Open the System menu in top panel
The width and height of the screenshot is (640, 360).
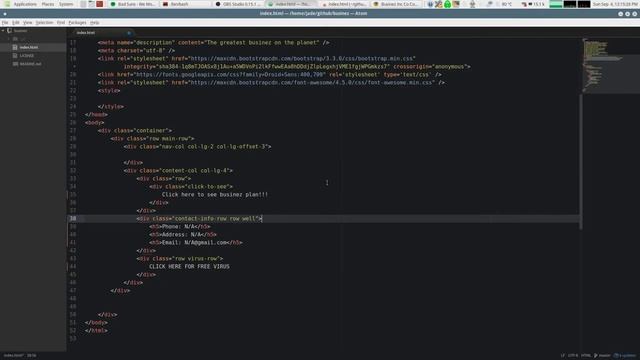66,4
